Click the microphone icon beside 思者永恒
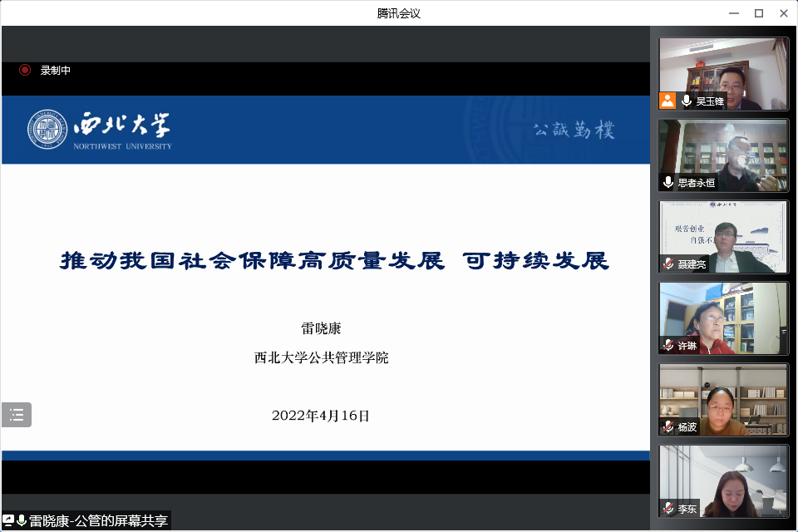 (667, 182)
